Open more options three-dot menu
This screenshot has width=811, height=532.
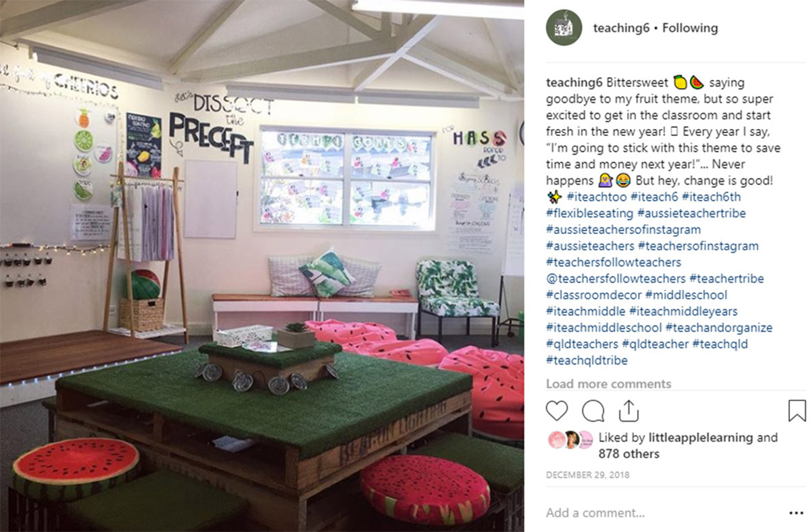coord(797,513)
